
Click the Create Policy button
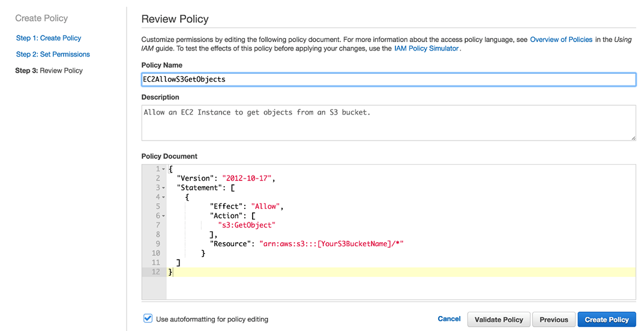click(607, 320)
